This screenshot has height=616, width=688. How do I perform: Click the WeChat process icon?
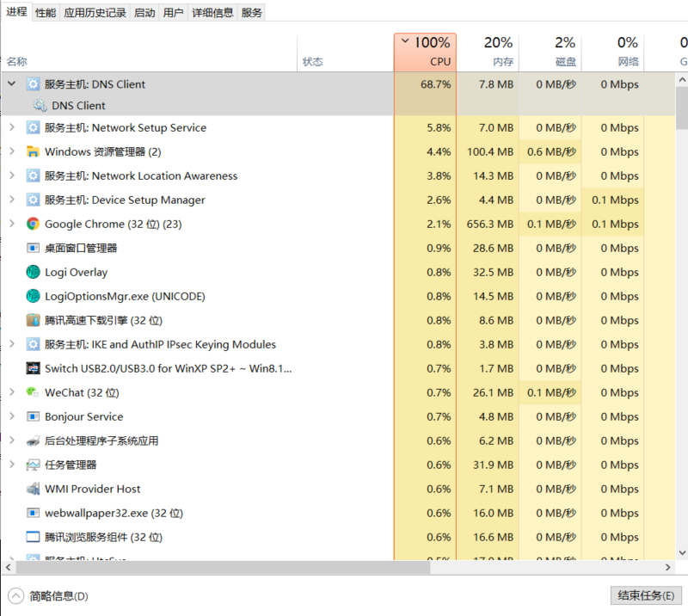click(33, 392)
